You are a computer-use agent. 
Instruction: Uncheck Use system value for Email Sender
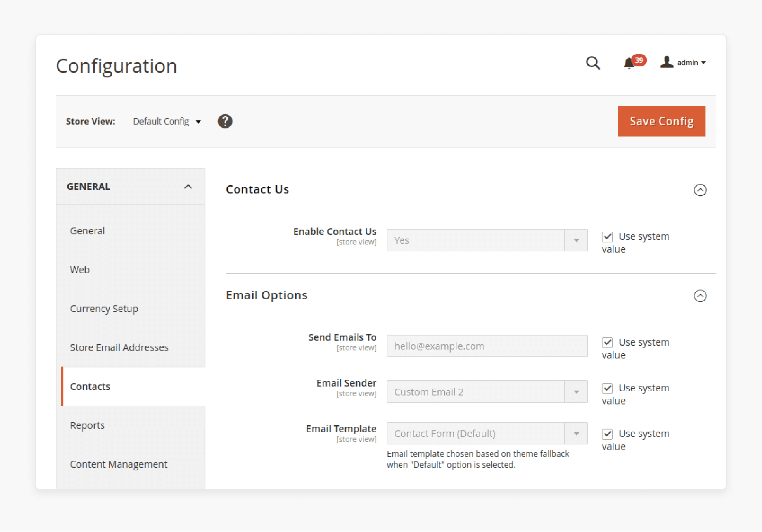point(607,388)
